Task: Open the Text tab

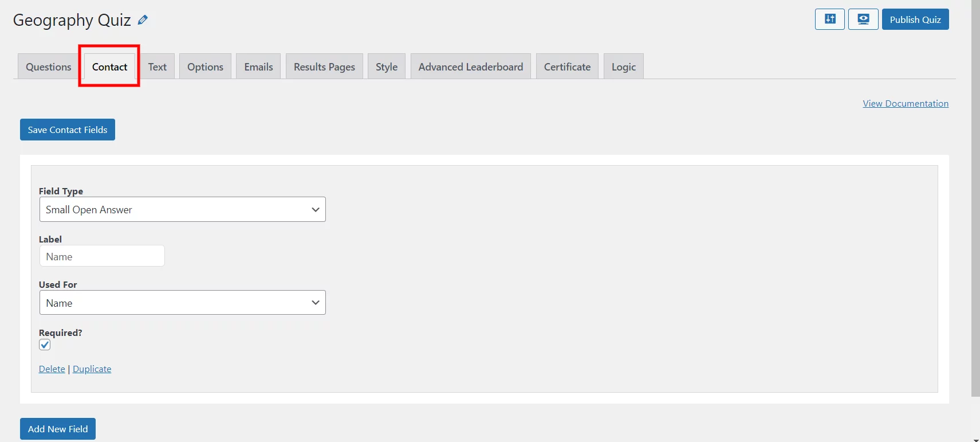Action: 158,67
